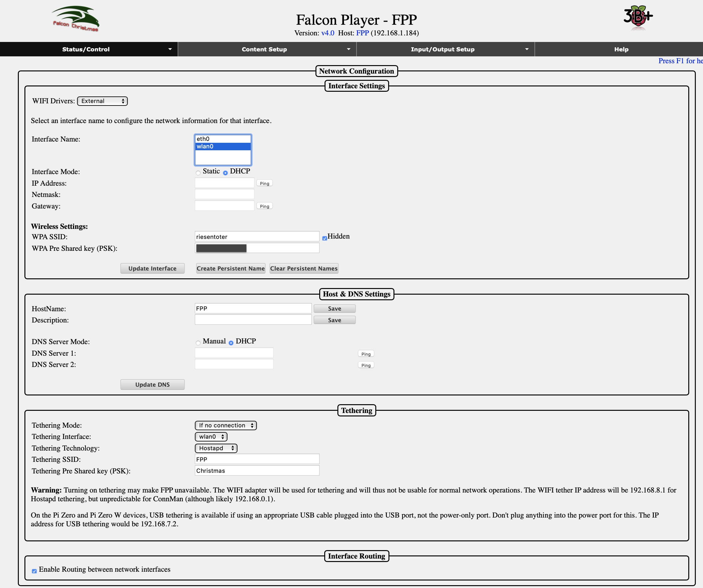Ping the Gateway address
Image resolution: width=703 pixels, height=588 pixels.
coord(264,206)
